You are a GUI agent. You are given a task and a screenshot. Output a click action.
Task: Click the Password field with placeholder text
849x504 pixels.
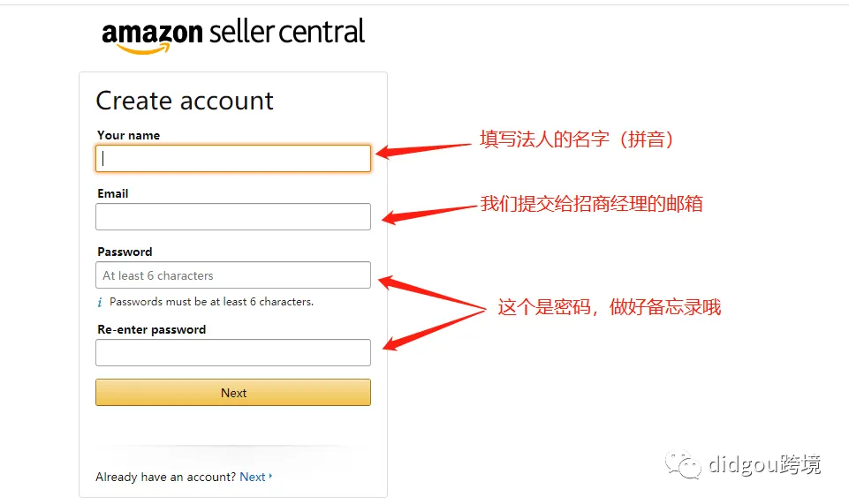click(x=233, y=275)
